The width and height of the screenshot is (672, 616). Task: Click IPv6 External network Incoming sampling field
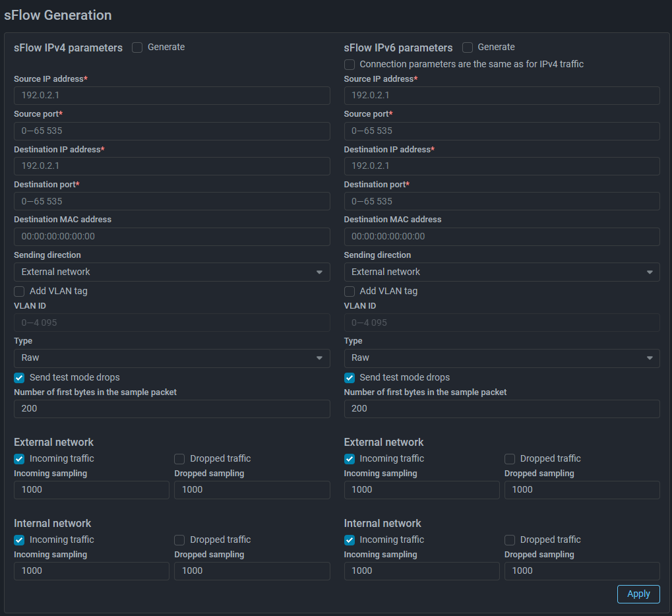pos(421,490)
